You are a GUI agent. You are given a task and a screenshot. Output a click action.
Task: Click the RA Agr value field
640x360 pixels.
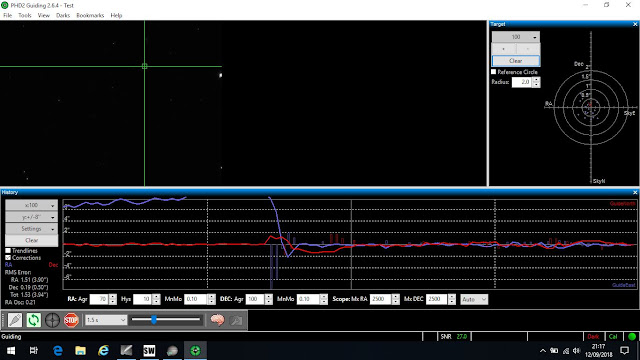coord(99,299)
